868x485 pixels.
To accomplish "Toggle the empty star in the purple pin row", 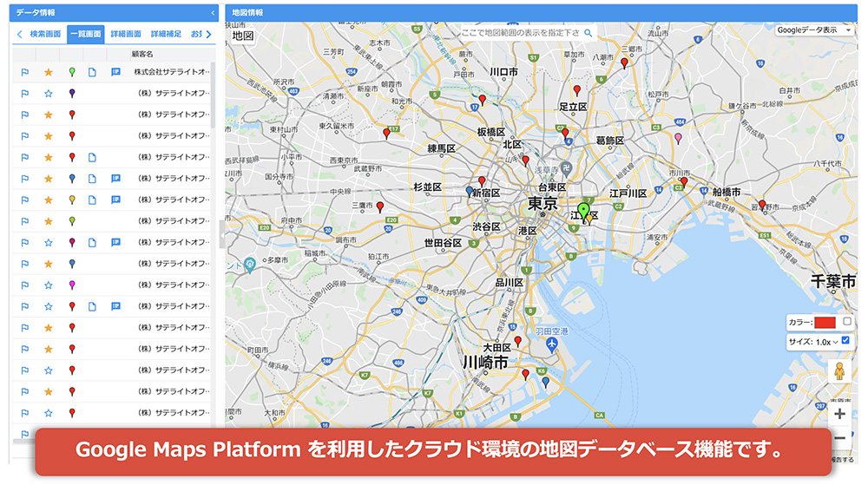I will [x=49, y=94].
